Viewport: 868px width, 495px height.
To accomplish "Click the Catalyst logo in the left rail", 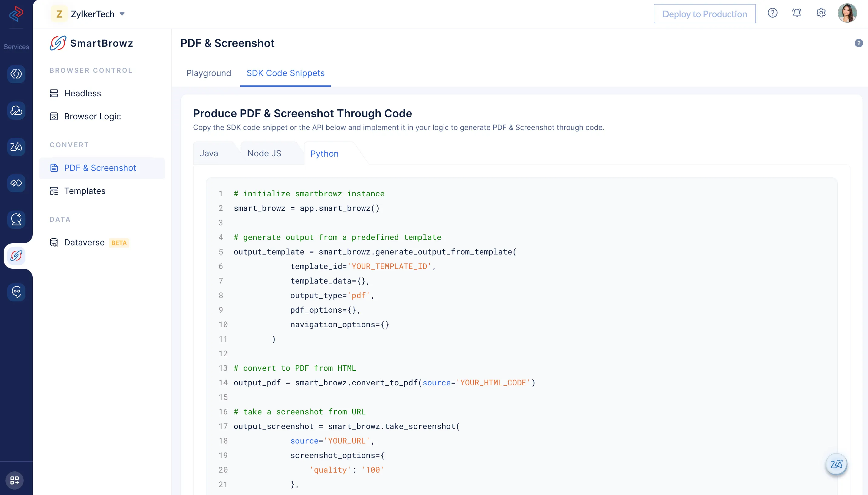I will point(16,14).
